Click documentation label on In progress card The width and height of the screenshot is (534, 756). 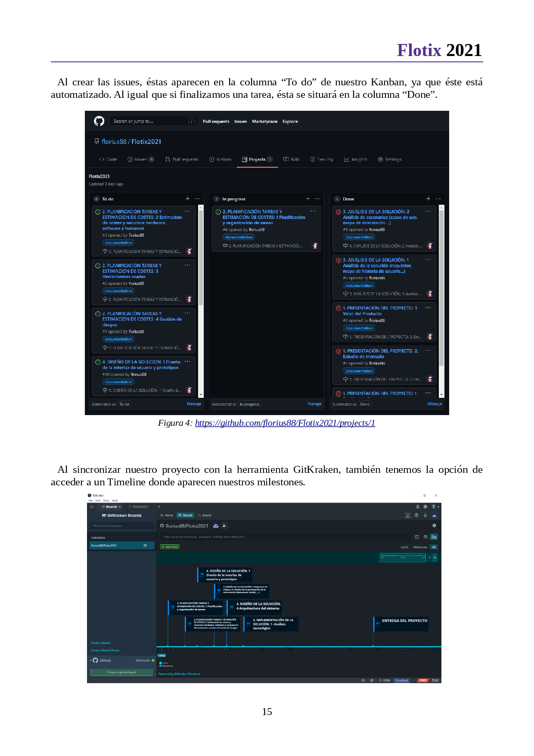coord(239,237)
